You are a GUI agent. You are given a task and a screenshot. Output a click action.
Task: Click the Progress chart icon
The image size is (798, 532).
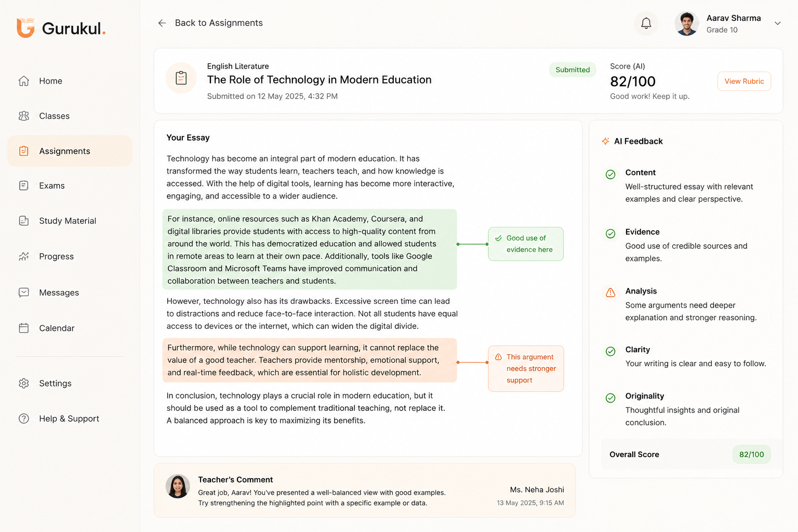point(24,257)
